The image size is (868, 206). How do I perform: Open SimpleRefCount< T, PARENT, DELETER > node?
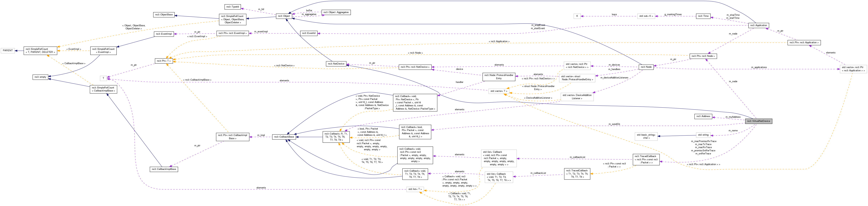(41, 50)
